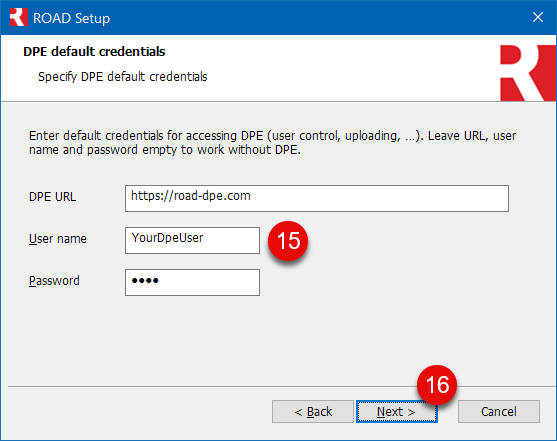Click the red circle badge numbered 15
Screen dimensions: 557x441
click(x=288, y=241)
